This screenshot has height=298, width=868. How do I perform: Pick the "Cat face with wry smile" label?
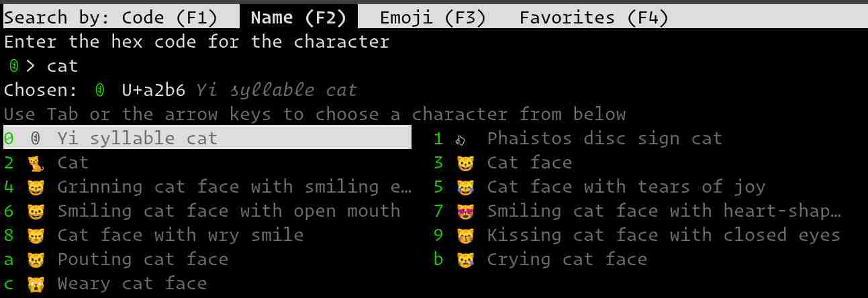180,236
